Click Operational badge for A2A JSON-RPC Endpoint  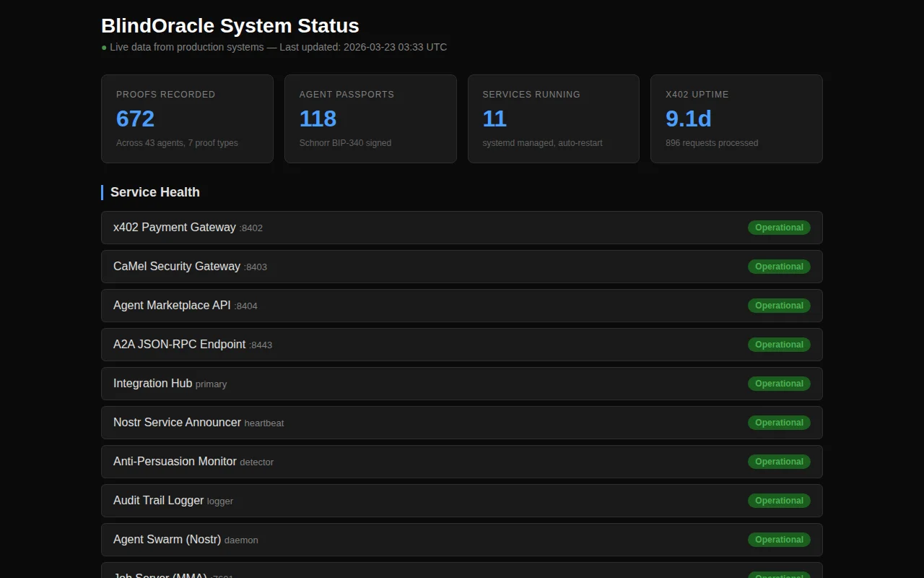pyautogui.click(x=779, y=345)
